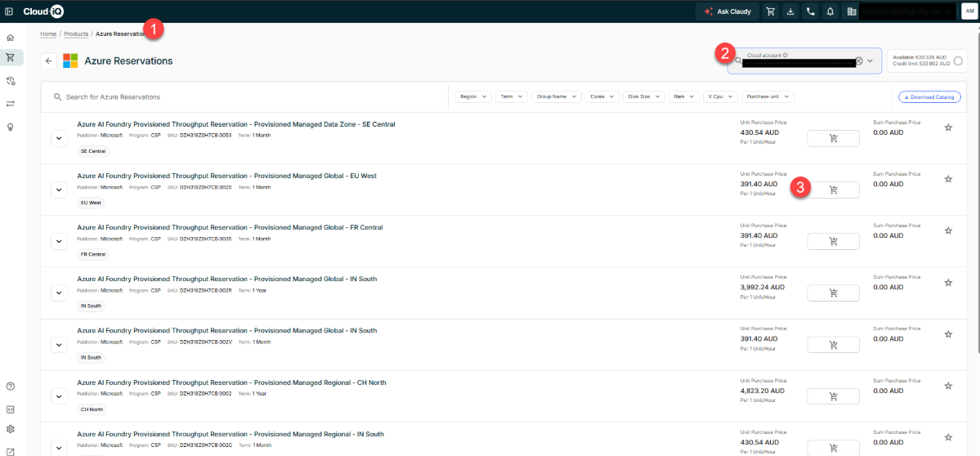Open the downloads icon in top bar
This screenshot has height=456, width=980.
click(790, 11)
